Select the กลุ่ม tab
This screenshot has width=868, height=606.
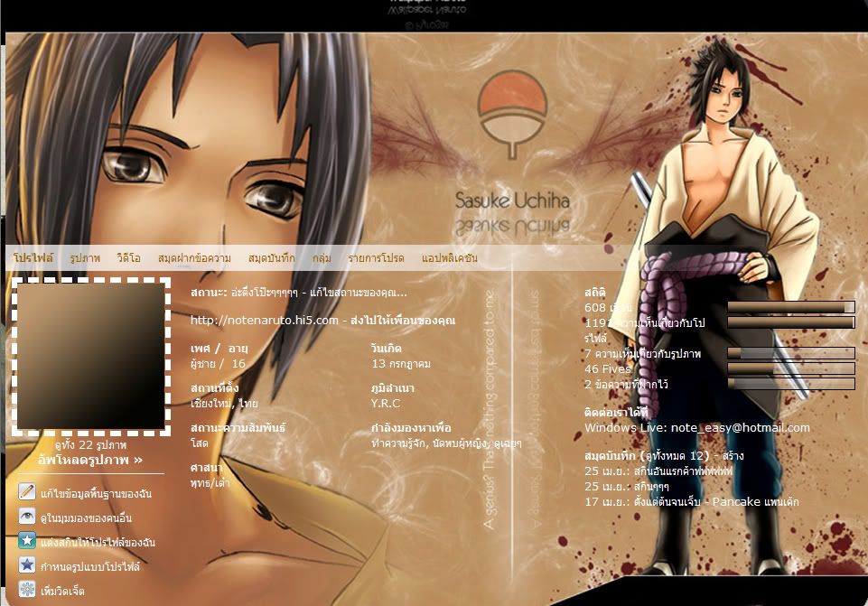321,258
